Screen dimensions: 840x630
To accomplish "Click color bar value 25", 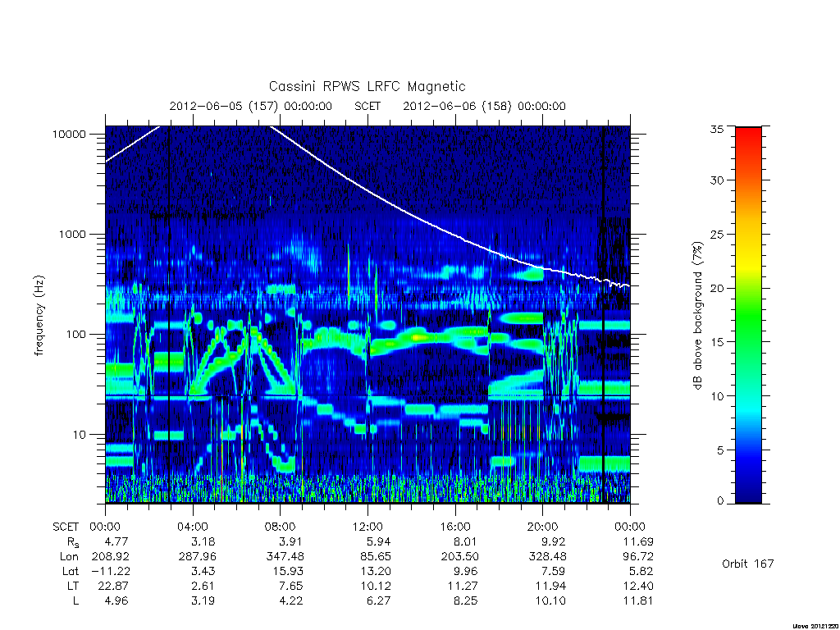I will 717,234.
